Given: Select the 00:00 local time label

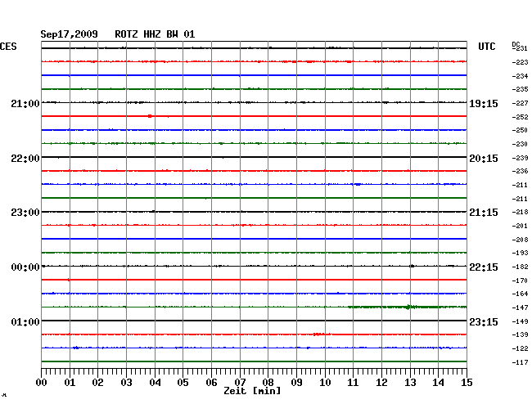Looking at the screenshot, I should pos(25,267).
